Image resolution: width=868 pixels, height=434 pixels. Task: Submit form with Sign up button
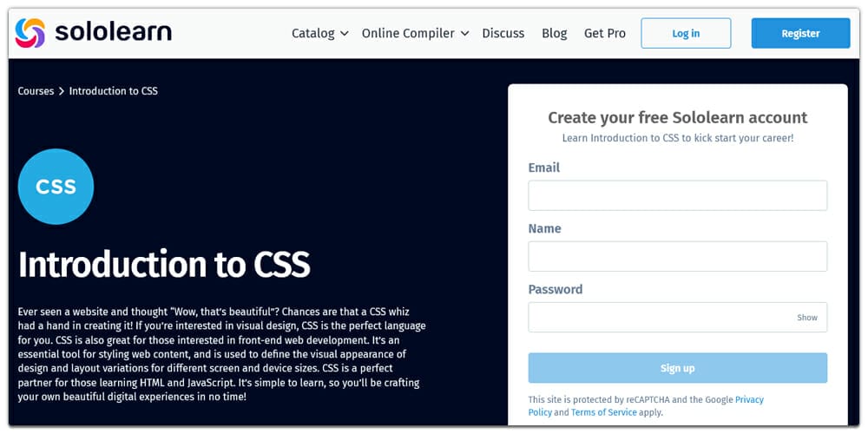[677, 368]
